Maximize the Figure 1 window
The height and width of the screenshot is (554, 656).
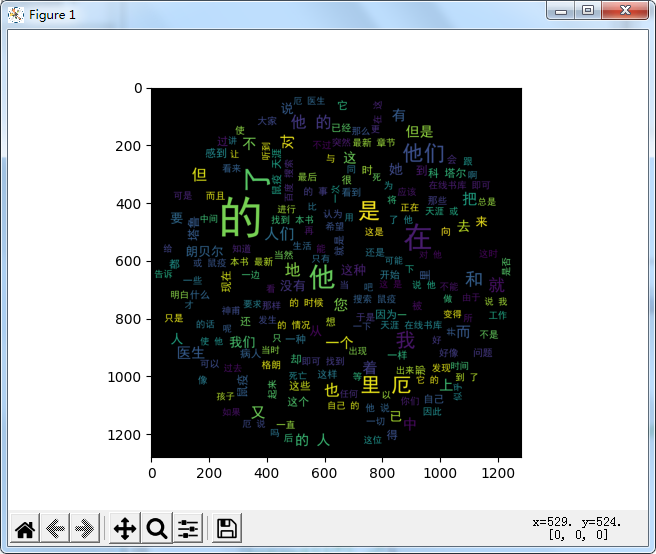click(x=588, y=11)
